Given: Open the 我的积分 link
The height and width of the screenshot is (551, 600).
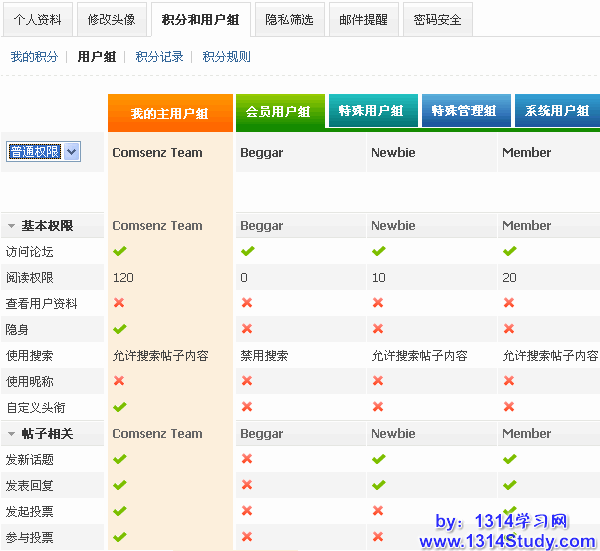Looking at the screenshot, I should pos(34,57).
